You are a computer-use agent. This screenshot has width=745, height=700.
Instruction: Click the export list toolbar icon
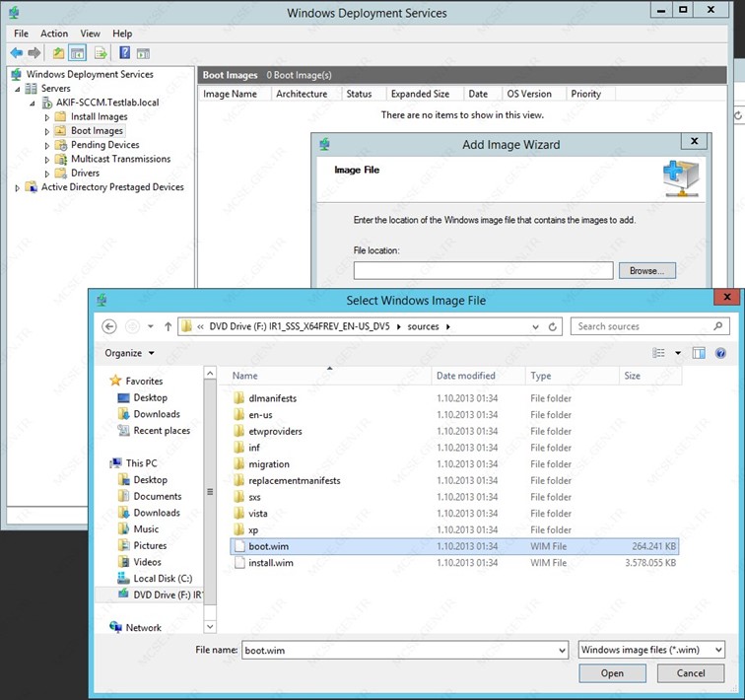pyautogui.click(x=101, y=53)
